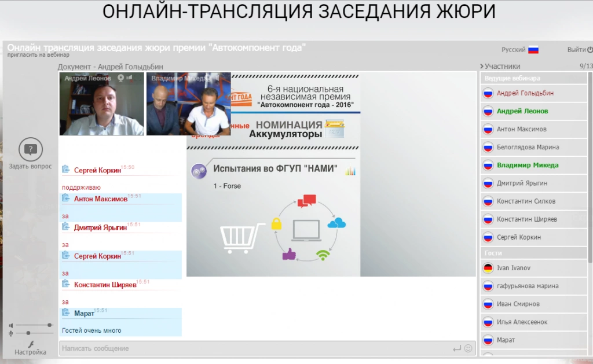Adjust the speaker volume slider
Screen dimensions: 593x364
click(34, 325)
